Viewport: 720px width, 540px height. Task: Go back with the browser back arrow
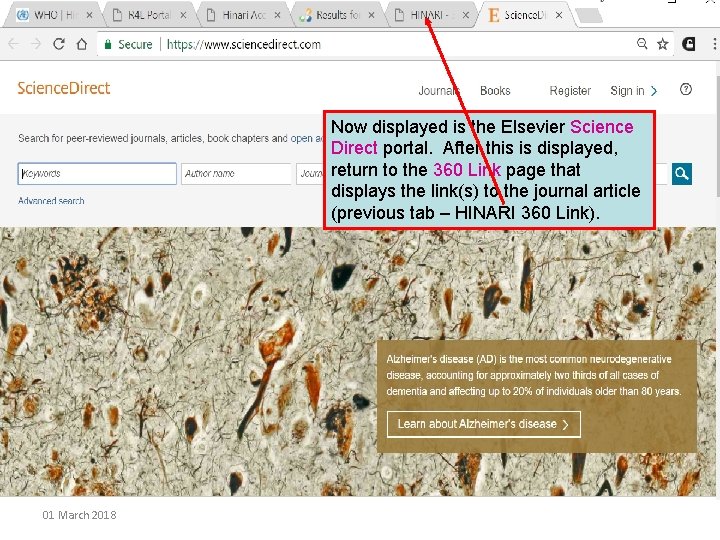(x=14, y=44)
